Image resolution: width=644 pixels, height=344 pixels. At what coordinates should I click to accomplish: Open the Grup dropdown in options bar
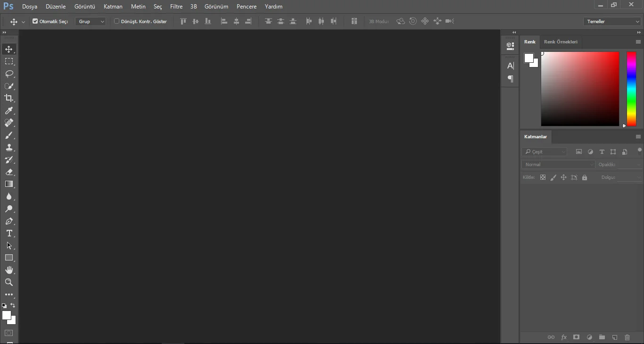[x=91, y=21]
